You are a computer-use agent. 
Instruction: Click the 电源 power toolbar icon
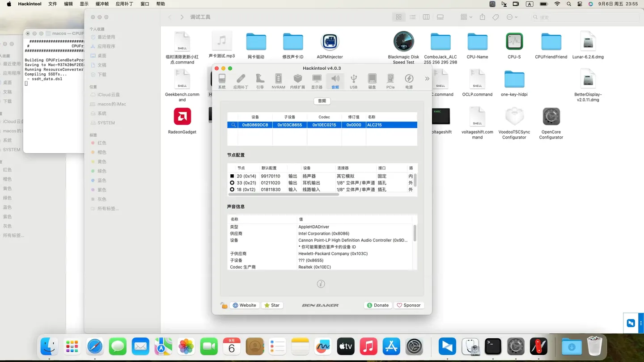[409, 81]
